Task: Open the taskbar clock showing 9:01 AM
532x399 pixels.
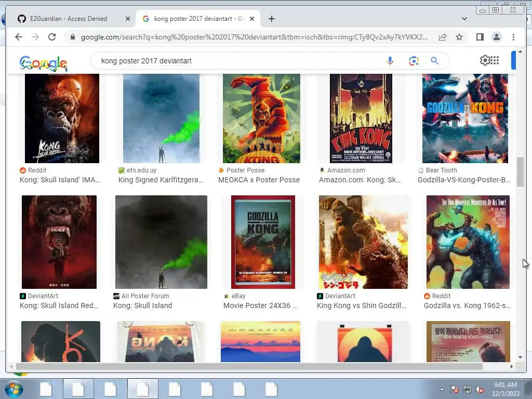Action: coord(506,389)
